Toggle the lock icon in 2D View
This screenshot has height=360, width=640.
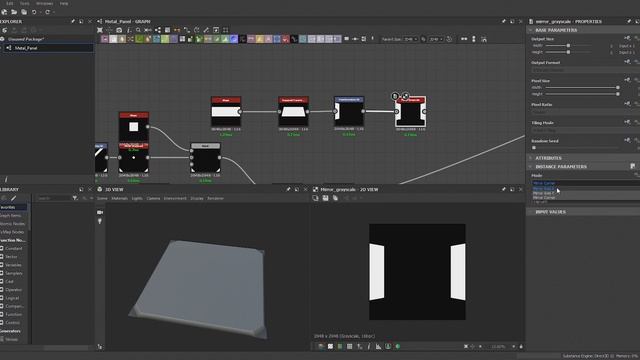click(521, 347)
